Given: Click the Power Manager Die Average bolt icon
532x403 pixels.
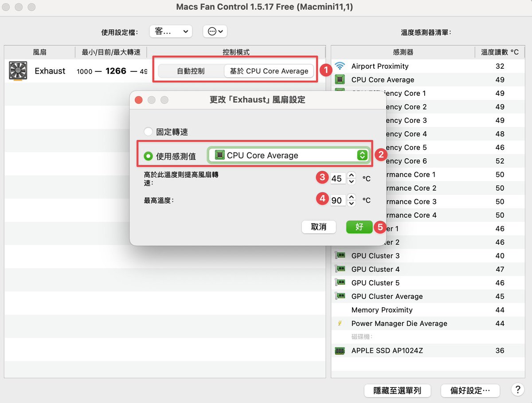Looking at the screenshot, I should click(340, 324).
